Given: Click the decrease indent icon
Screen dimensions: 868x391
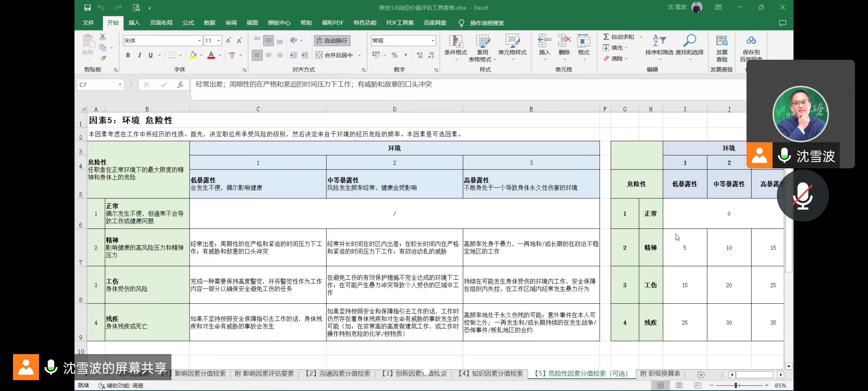Looking at the screenshot, I should pyautogui.click(x=293, y=55).
